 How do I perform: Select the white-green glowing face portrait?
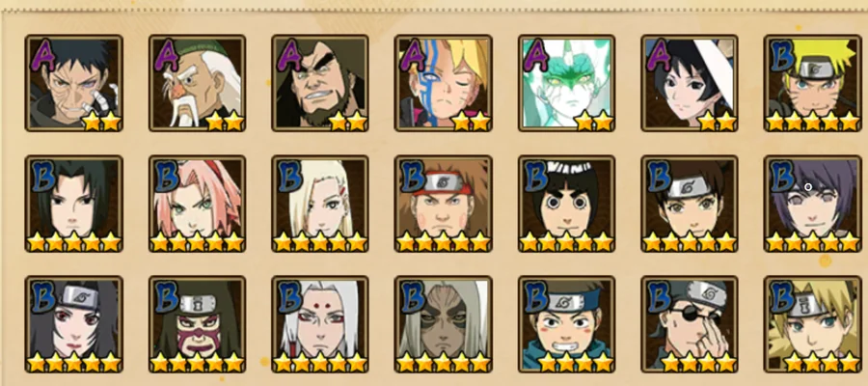tap(567, 83)
